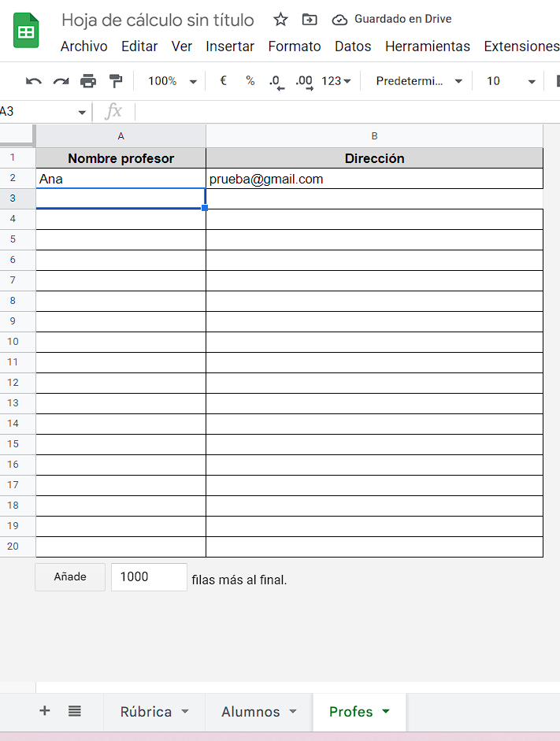Click the select-all corner box
Viewport: 560px width, 741px height.
(x=17, y=136)
